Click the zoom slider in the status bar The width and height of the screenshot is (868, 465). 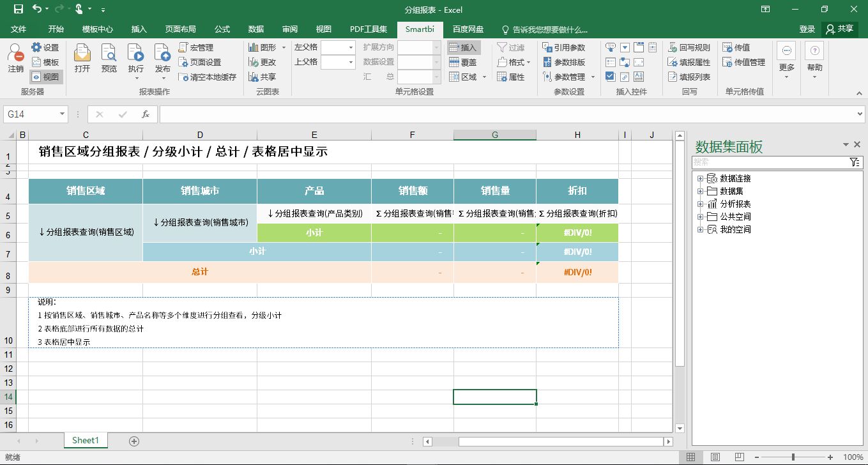(793, 457)
